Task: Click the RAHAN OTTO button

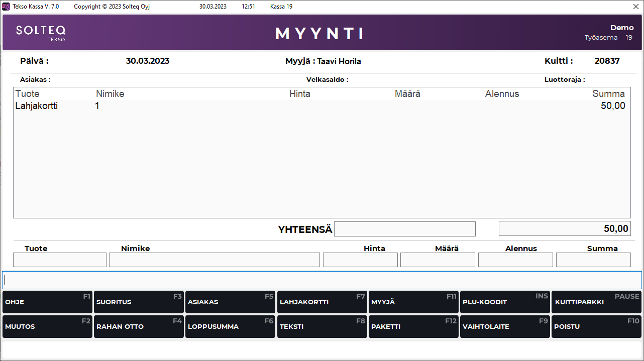Action: [139, 327]
